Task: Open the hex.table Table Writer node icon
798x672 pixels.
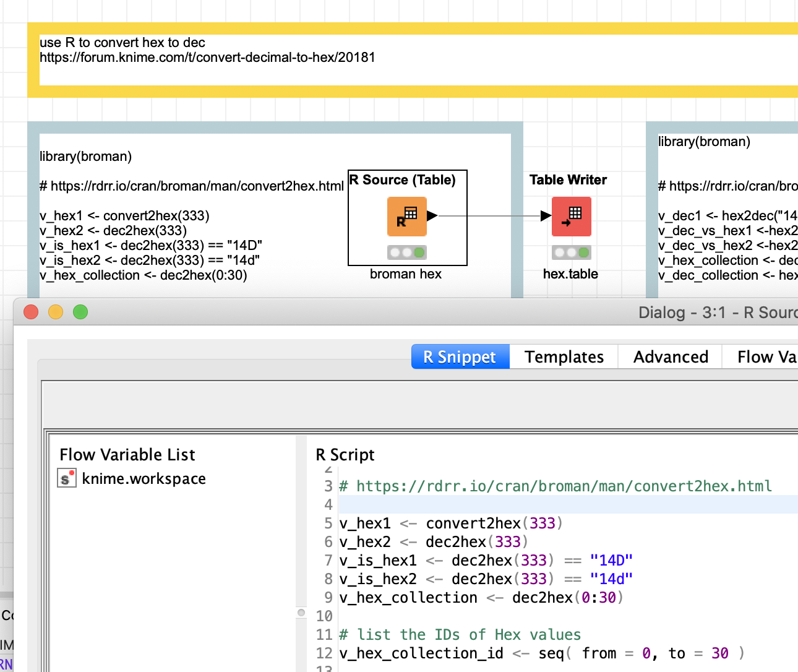Action: [x=570, y=217]
